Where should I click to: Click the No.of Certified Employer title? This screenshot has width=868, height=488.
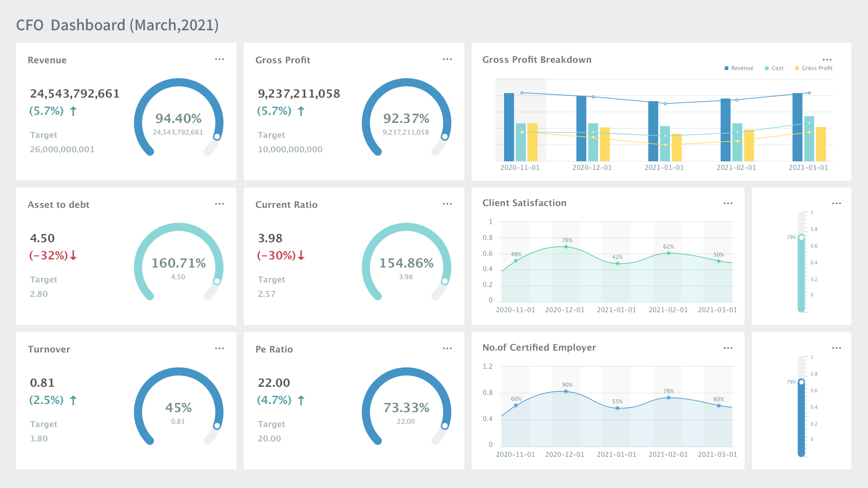pos(539,347)
